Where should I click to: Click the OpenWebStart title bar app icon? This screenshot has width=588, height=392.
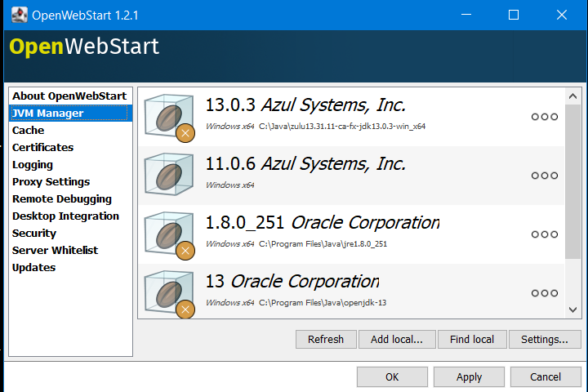[x=19, y=15]
